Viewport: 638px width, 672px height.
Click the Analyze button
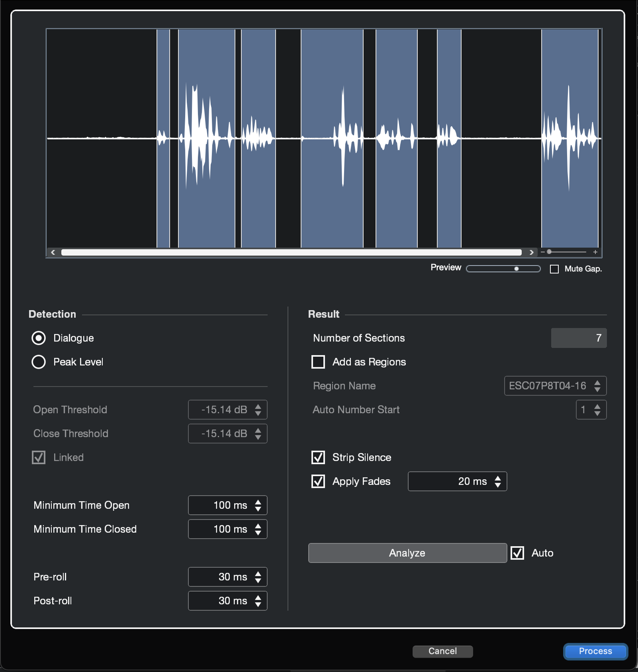point(407,553)
